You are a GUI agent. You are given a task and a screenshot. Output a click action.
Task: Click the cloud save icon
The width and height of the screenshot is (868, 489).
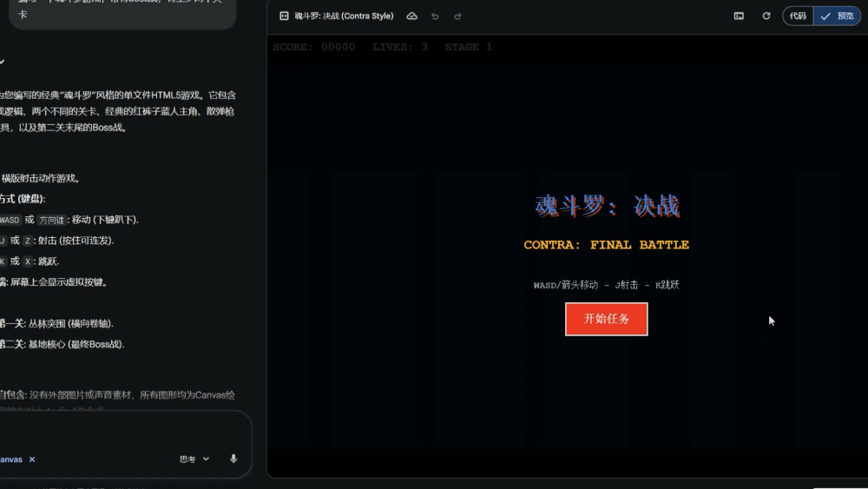coord(411,16)
